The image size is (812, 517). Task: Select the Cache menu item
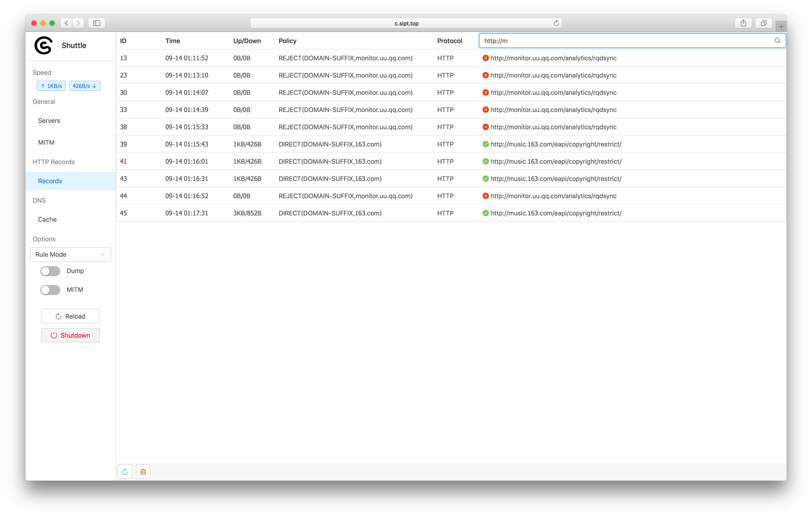coord(48,219)
